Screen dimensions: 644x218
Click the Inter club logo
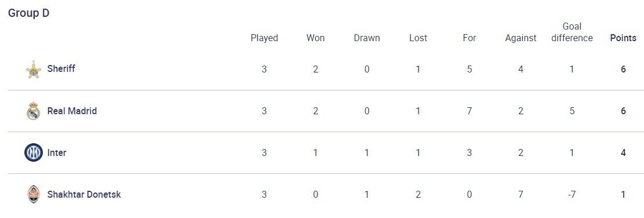pyautogui.click(x=33, y=152)
